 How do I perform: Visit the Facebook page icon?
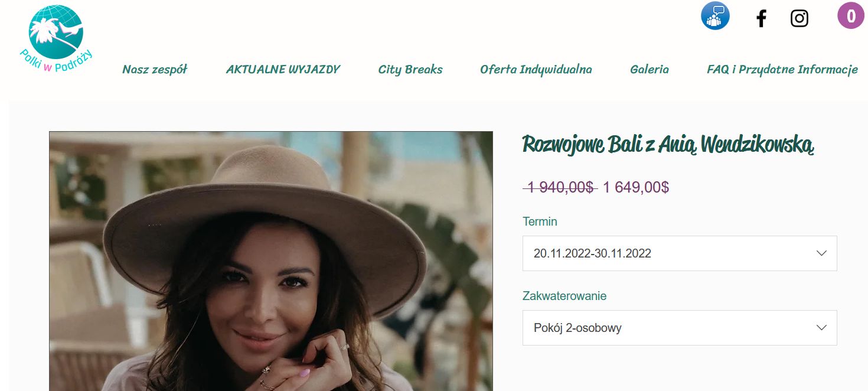pyautogui.click(x=761, y=18)
